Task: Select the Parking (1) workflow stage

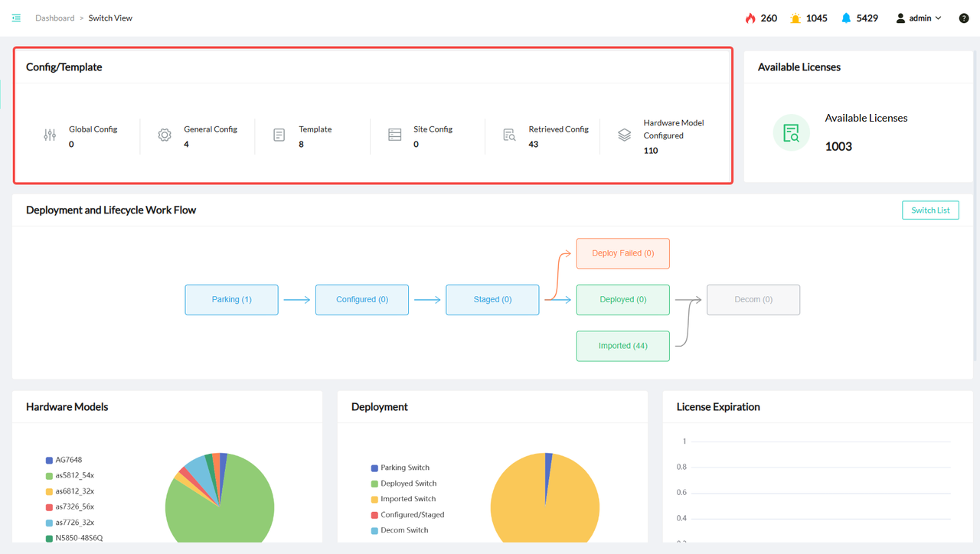Action: tap(231, 300)
